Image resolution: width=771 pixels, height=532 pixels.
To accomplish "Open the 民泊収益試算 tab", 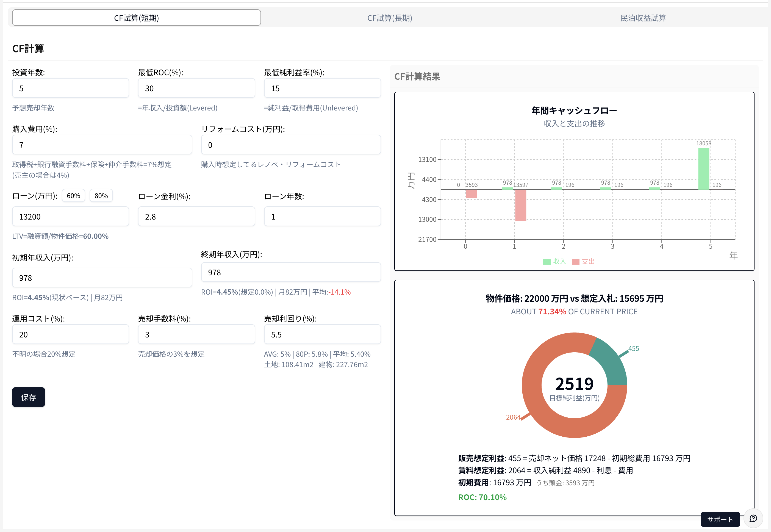I will (x=643, y=18).
